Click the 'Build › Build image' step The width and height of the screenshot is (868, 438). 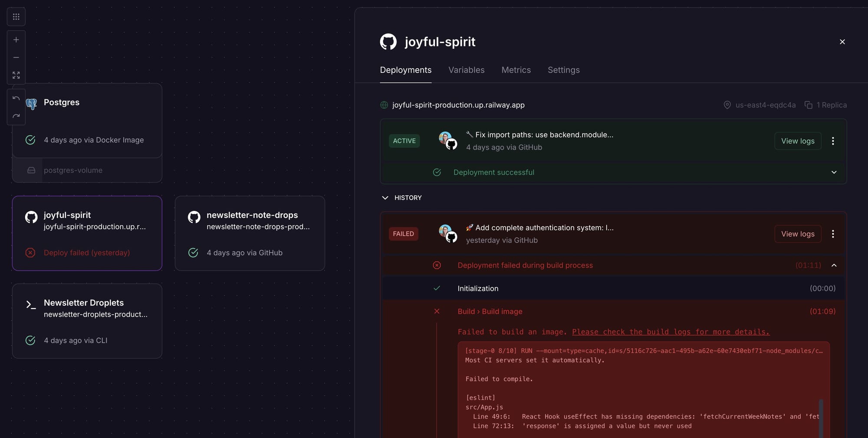pyautogui.click(x=490, y=311)
